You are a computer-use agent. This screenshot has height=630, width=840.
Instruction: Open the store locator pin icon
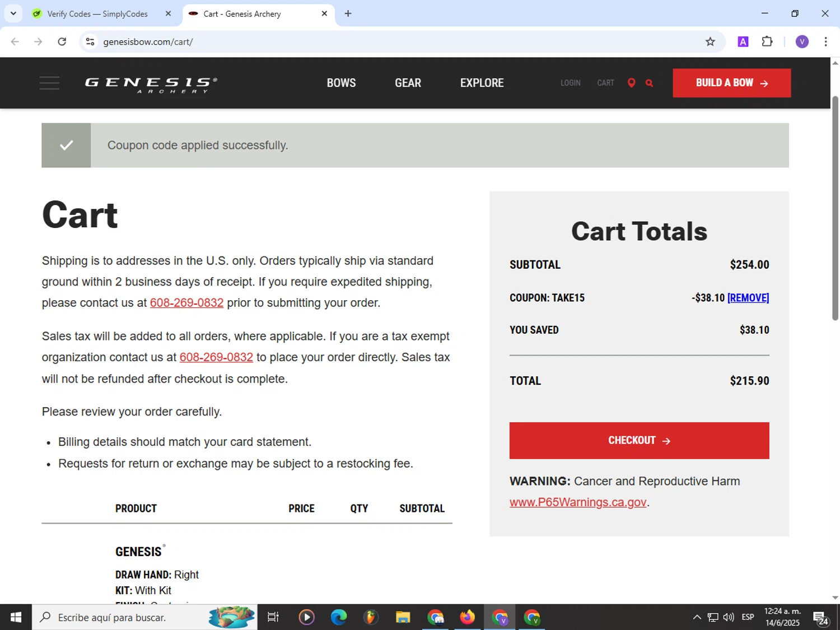(x=631, y=83)
